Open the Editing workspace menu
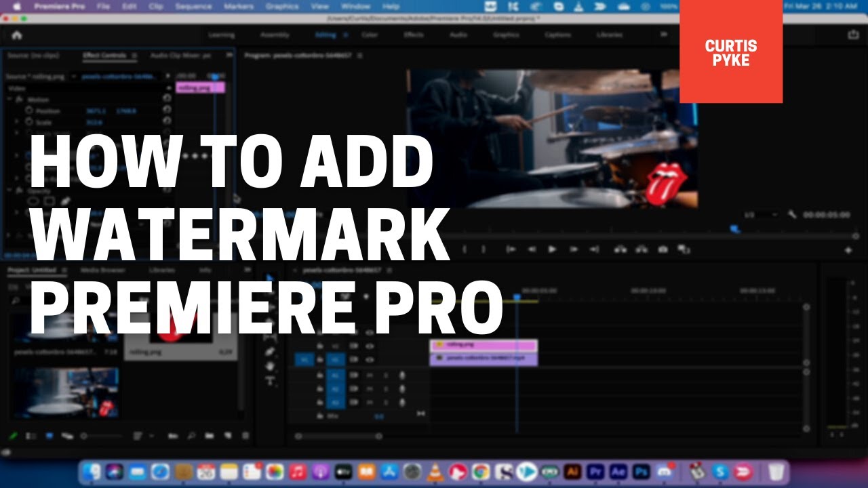This screenshot has height=488, width=868. (x=346, y=35)
